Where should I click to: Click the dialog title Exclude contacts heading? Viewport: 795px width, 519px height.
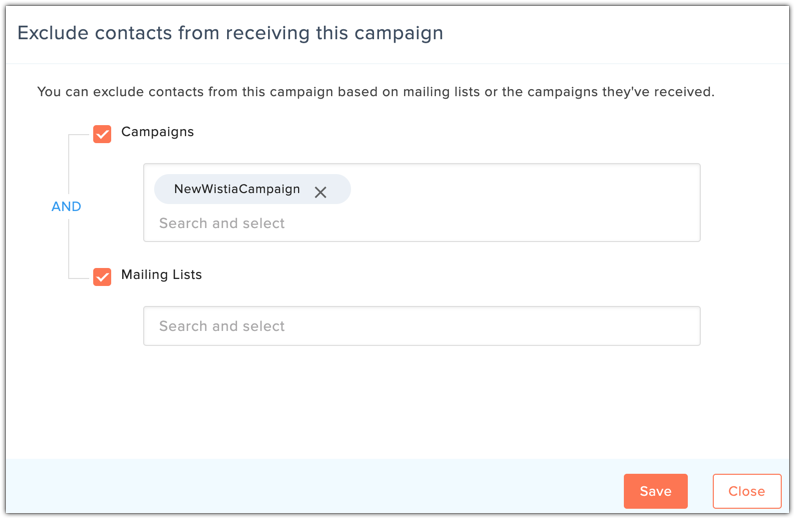click(230, 33)
